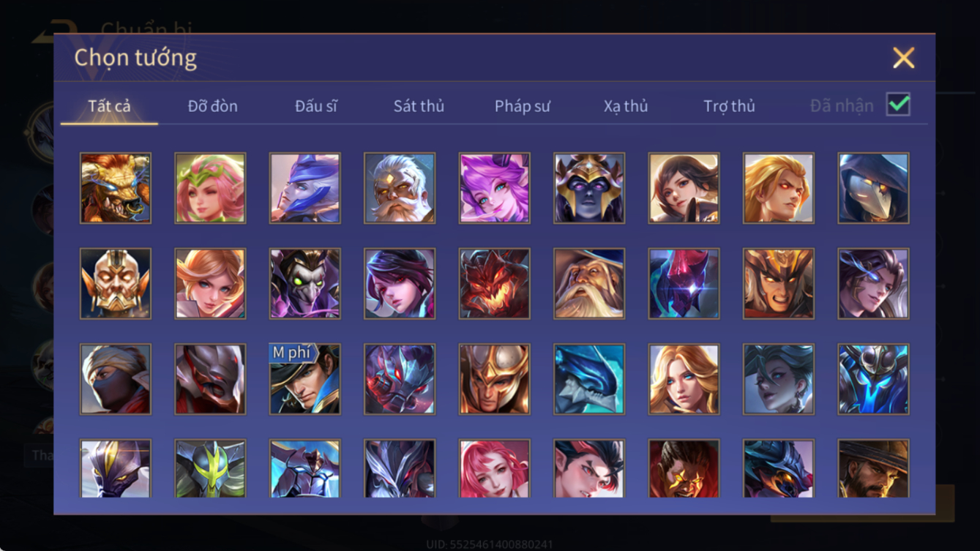
Task: Choose the masked ninja with turban hero
Action: pos(116,379)
